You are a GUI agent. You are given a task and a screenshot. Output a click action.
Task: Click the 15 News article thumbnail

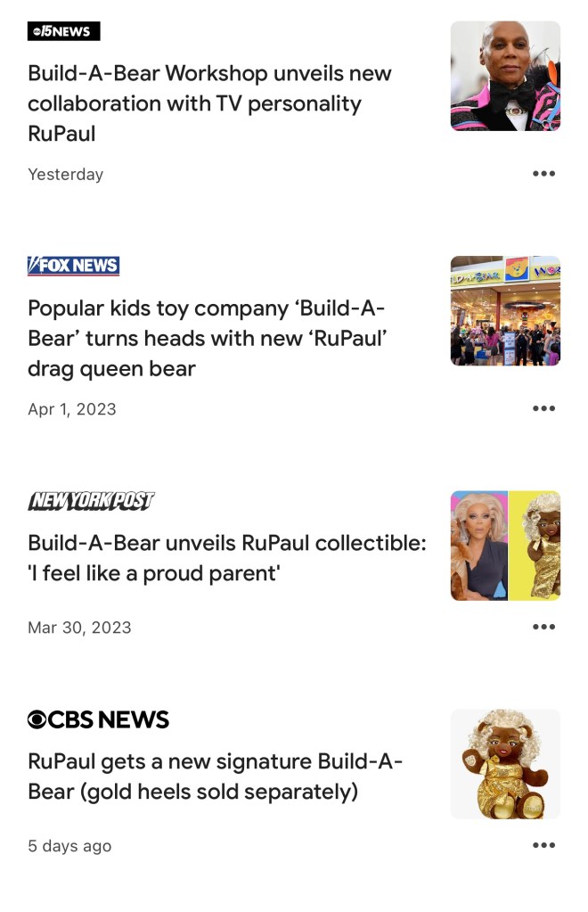pyautogui.click(x=505, y=76)
